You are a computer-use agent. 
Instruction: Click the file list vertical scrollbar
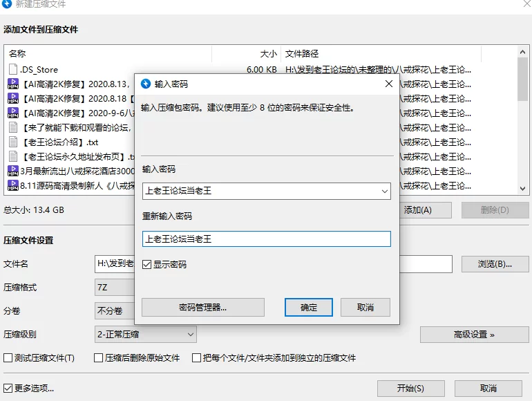coord(523,124)
